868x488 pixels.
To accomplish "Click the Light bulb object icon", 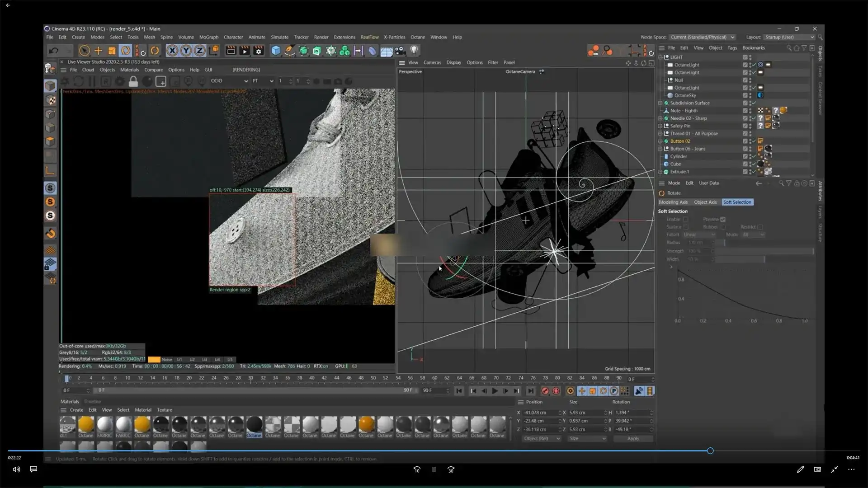I will (x=414, y=51).
